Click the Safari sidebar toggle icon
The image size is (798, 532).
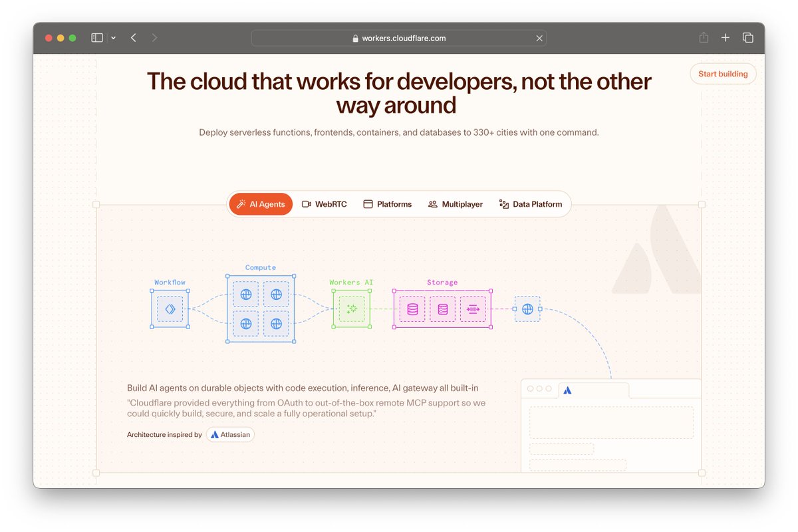pyautogui.click(x=97, y=38)
